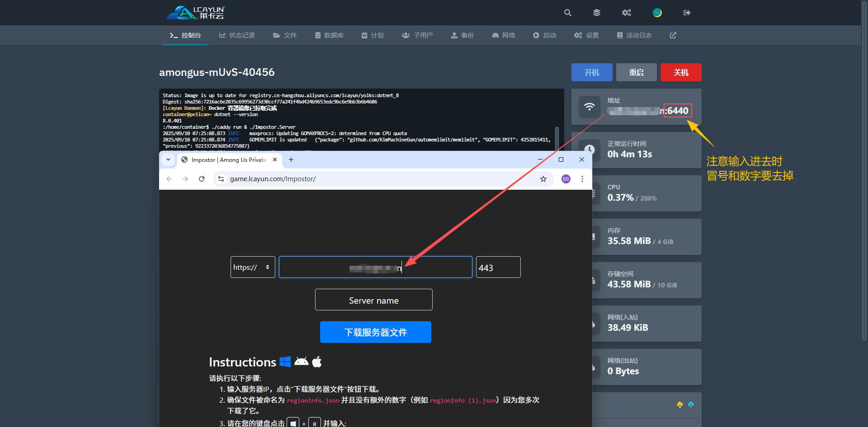Click the layers stack icon in header
Screen dimensions: 868x427
[x=597, y=13]
